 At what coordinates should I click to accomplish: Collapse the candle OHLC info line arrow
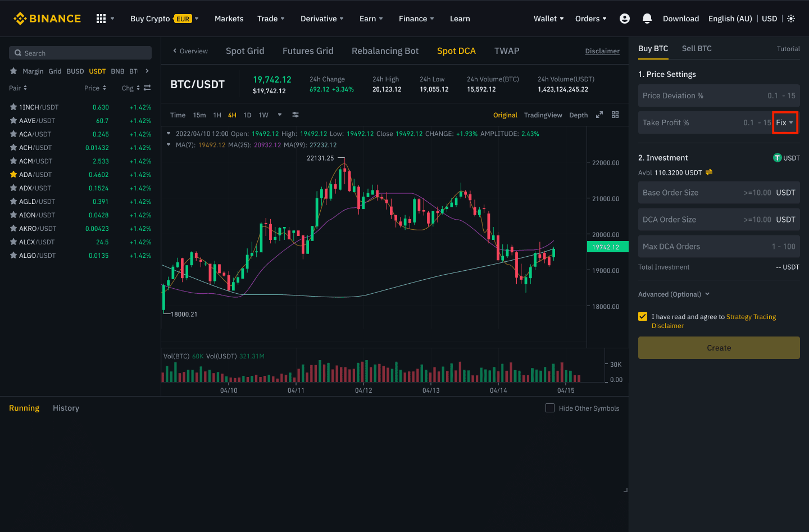(169, 134)
